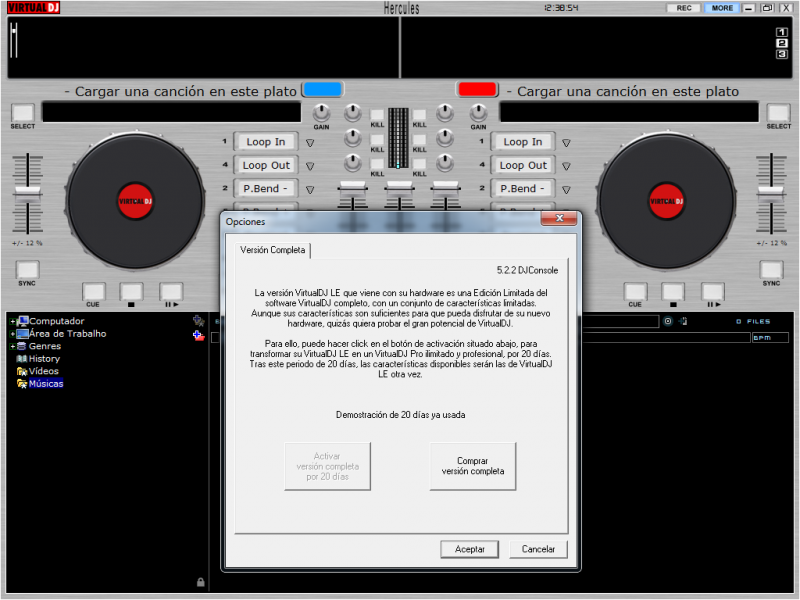Image resolution: width=800 pixels, height=600 pixels.
Task: Open the dropdown arrow beside left deck Loop Out
Action: click(310, 166)
